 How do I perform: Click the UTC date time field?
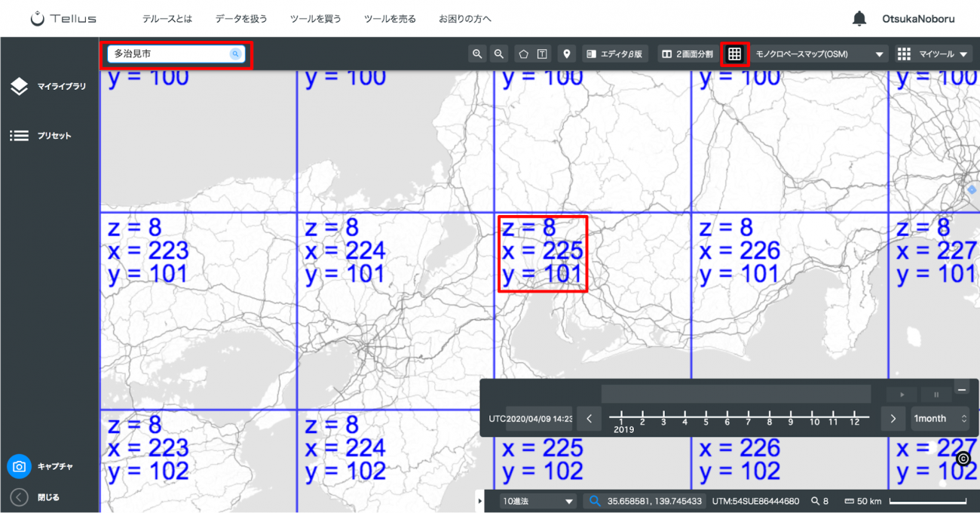pos(539,418)
